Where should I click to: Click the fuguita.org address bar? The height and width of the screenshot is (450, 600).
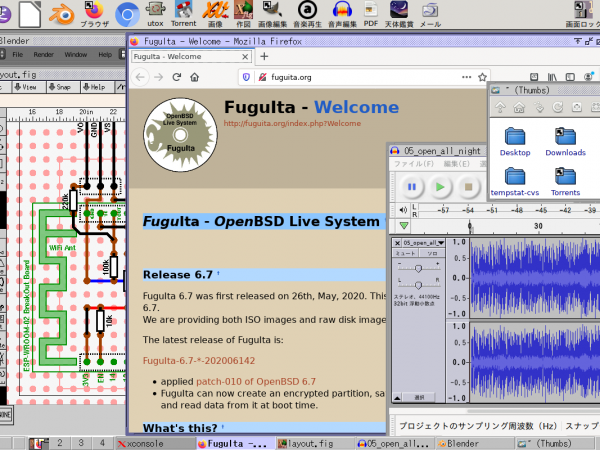coord(364,77)
